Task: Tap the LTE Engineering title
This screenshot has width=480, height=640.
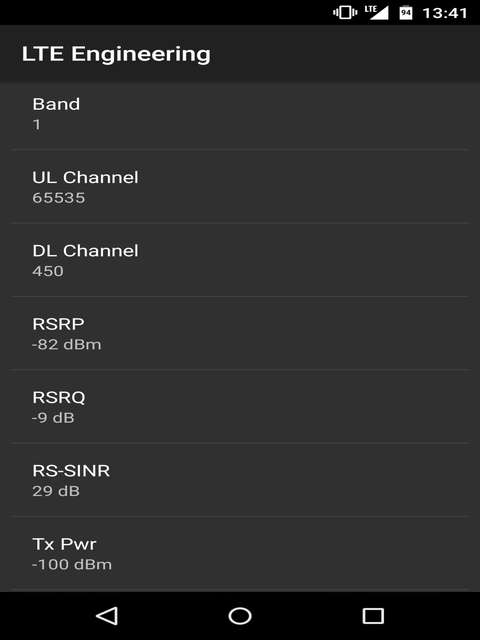Action: point(116,54)
